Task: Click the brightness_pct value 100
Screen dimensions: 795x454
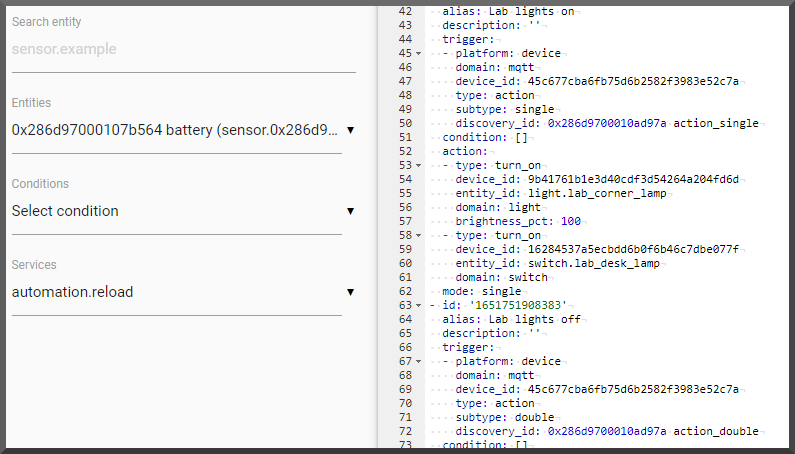Action: coord(573,221)
